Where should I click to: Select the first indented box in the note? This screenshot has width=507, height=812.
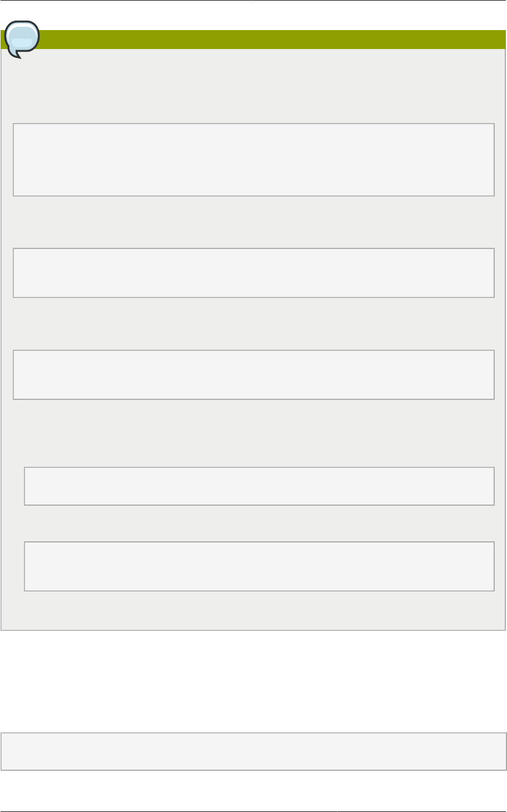[259, 486]
